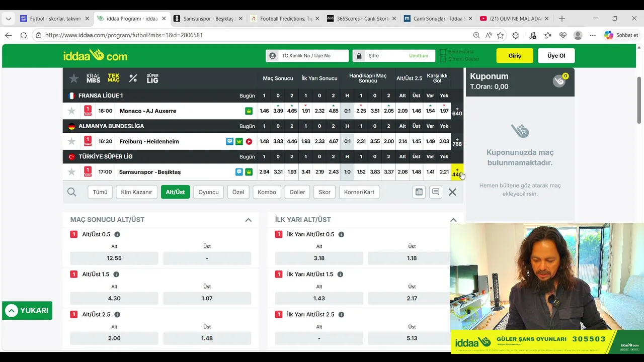Focus the TC Kimlik No / Üye No field
Screen dimensions: 644x362
click(x=307, y=56)
